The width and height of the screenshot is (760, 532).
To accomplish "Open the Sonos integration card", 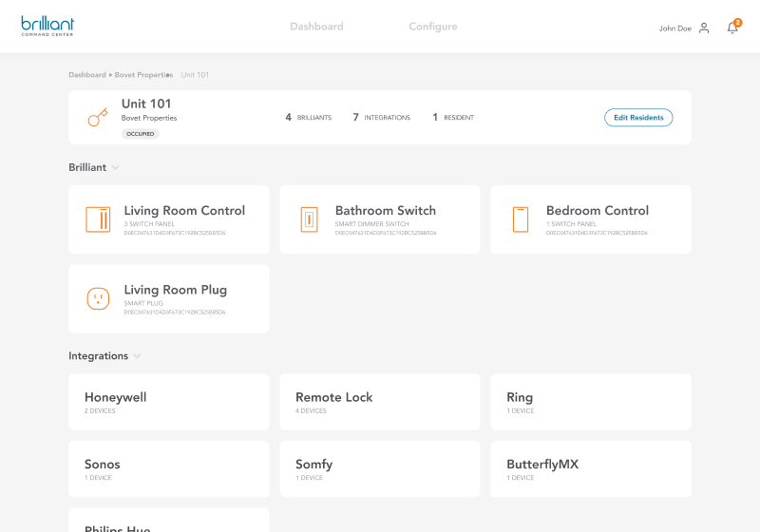I will coord(168,468).
